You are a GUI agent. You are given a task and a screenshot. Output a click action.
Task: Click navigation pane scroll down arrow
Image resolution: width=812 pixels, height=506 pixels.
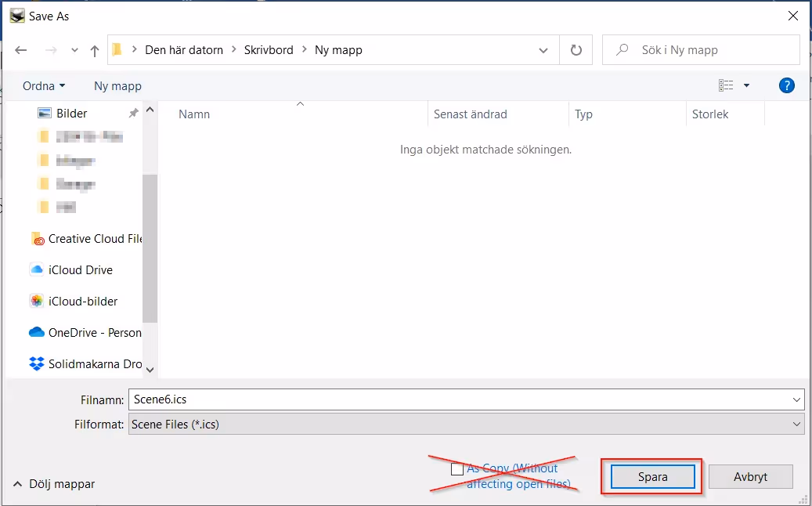(x=150, y=370)
